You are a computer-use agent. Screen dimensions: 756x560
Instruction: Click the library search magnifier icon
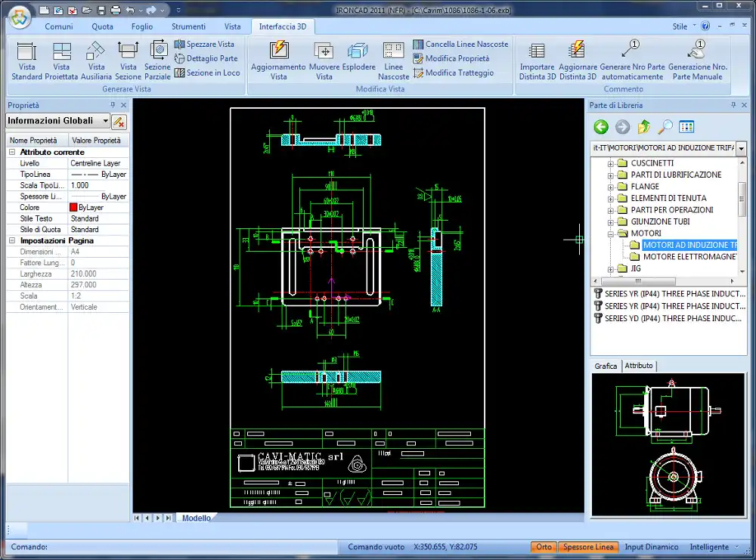click(665, 127)
